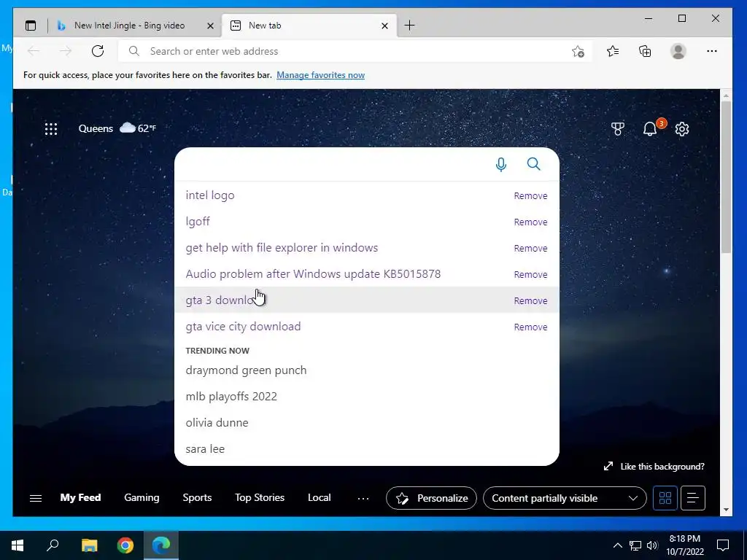This screenshot has height=560, width=747.
Task: Remove 'intel logo' from search history
Action: coord(530,195)
